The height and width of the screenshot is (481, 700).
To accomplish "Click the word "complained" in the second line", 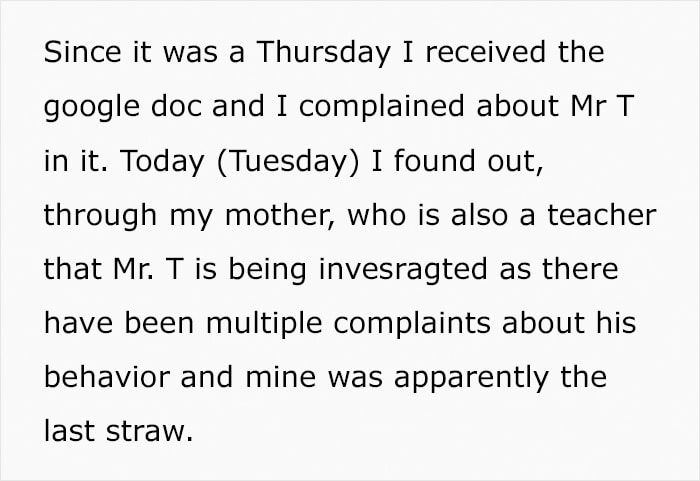I will pyautogui.click(x=382, y=109).
